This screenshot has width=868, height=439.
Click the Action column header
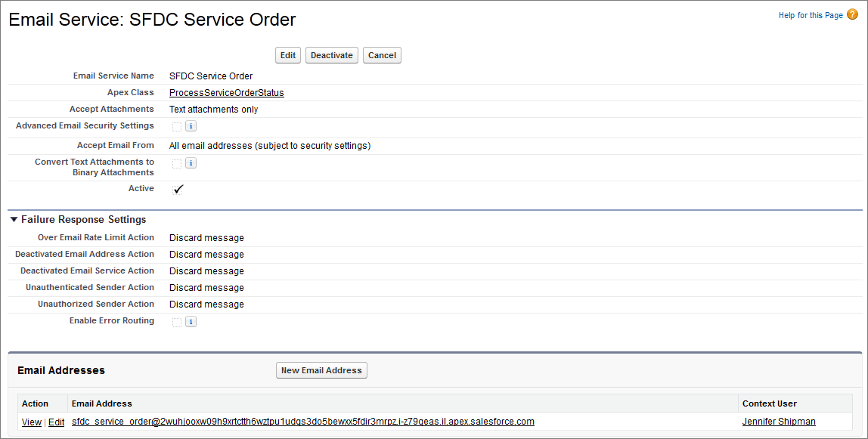click(35, 403)
